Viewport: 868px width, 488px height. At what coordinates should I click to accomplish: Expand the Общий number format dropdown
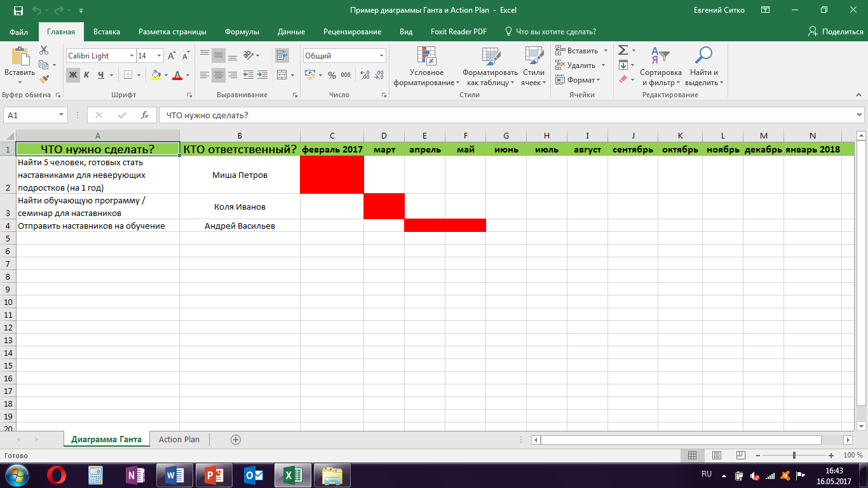pos(381,56)
